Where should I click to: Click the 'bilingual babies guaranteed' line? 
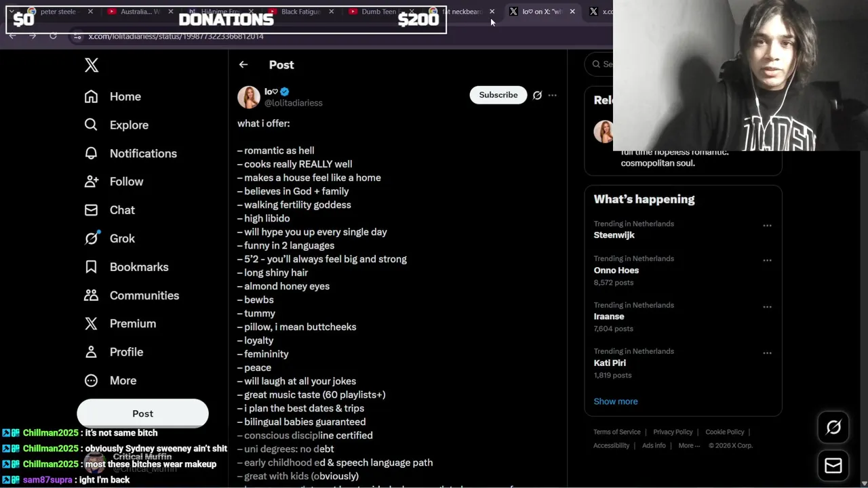[301, 422]
